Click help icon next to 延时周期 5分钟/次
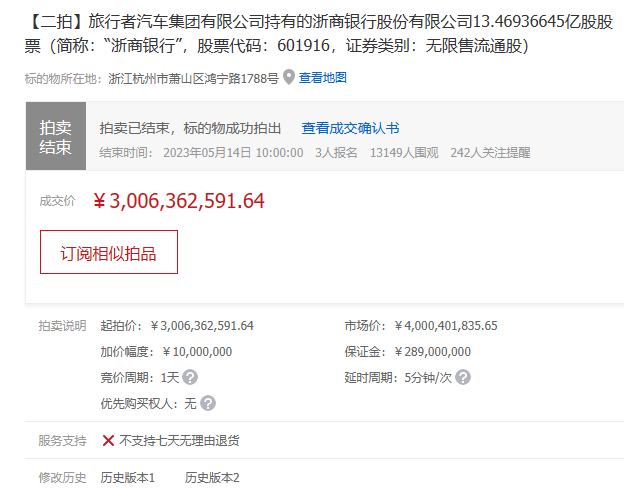624x497 pixels. (x=463, y=377)
